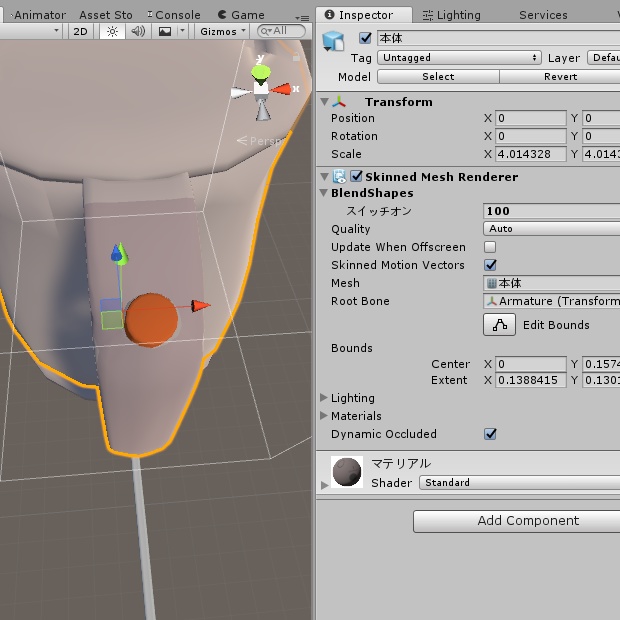
Task: Click the scene gizmo left white cone
Action: (241, 93)
